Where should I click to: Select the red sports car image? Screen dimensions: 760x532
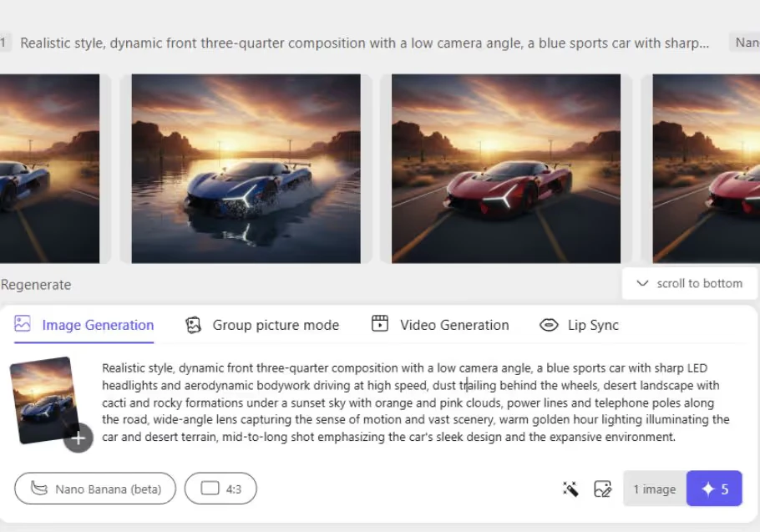(504, 167)
